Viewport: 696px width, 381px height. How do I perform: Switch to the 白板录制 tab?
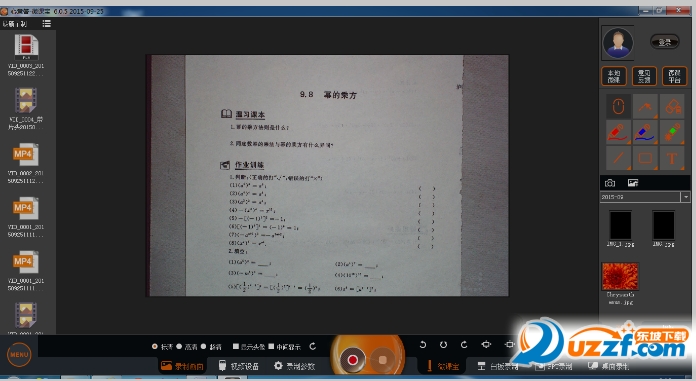pyautogui.click(x=498, y=366)
